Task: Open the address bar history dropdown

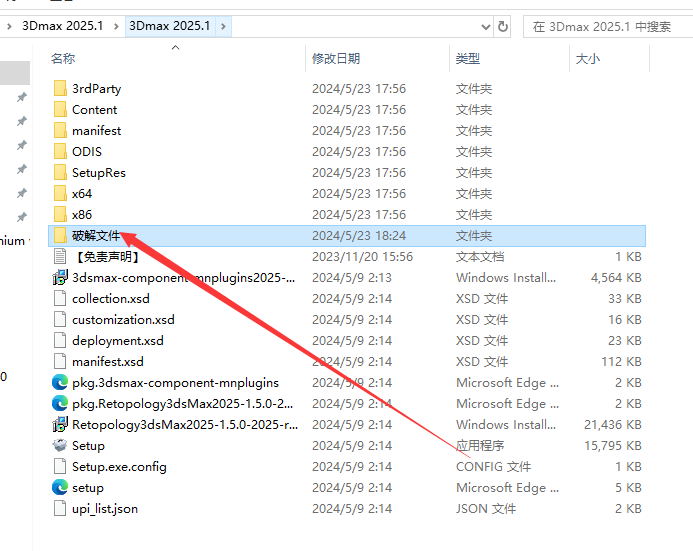Action: pyautogui.click(x=486, y=27)
